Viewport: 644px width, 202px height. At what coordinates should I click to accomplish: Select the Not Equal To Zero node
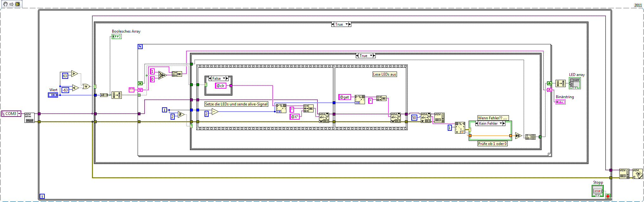(x=518, y=136)
